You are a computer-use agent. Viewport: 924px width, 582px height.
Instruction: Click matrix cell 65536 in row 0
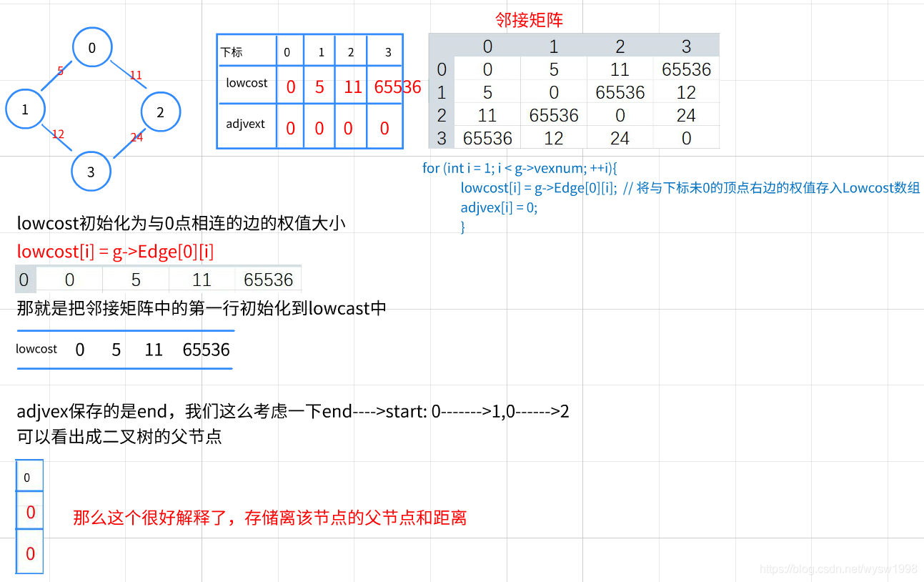686,69
